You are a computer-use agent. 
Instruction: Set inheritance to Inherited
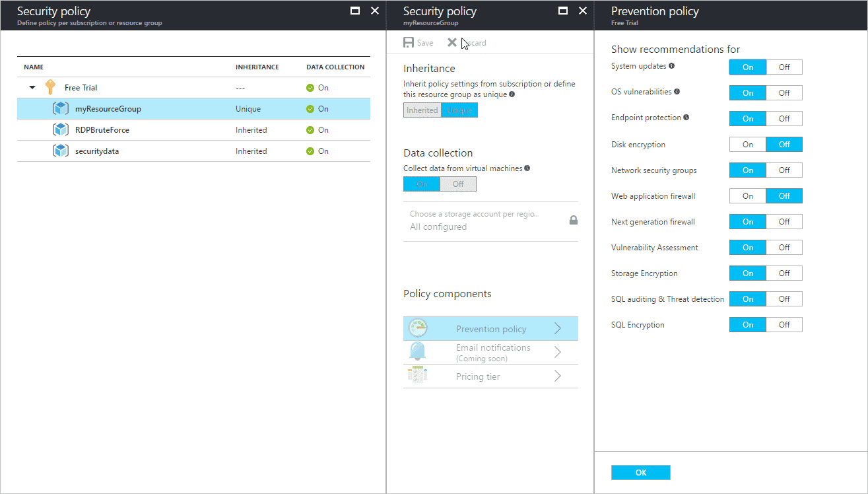click(422, 110)
